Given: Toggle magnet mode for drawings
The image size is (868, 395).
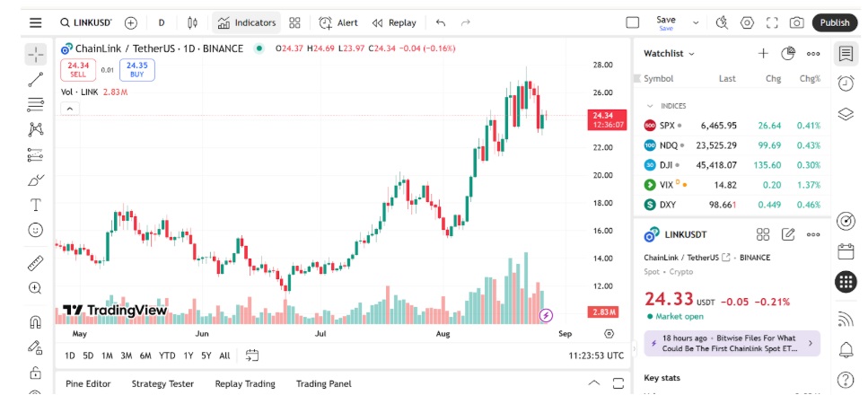Looking at the screenshot, I should tap(35, 322).
